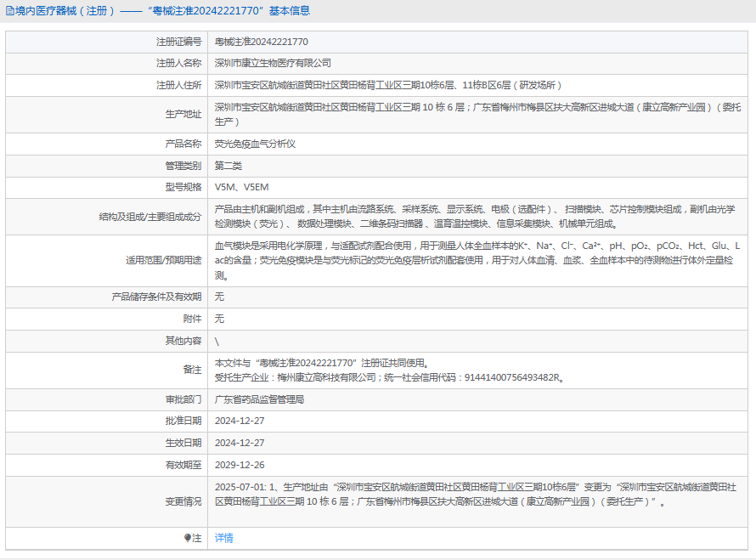Click the 注册人名称 row label
Image resolution: width=756 pixels, height=560 pixels.
click(179, 63)
